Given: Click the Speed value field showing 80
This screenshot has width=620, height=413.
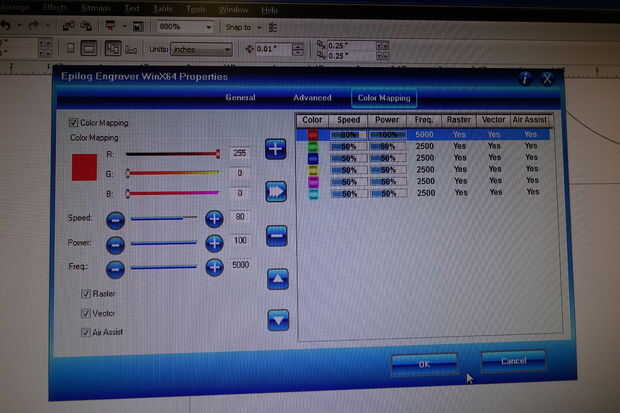Looking at the screenshot, I should tap(240, 217).
